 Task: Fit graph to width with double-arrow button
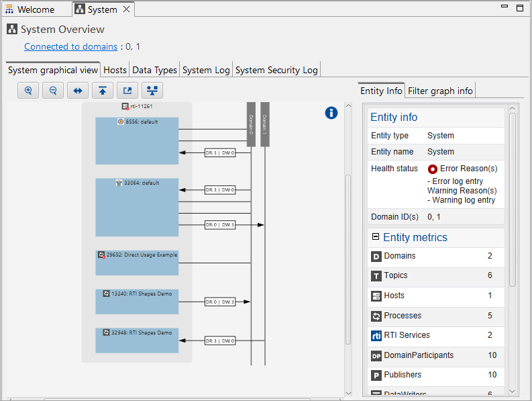coord(78,91)
